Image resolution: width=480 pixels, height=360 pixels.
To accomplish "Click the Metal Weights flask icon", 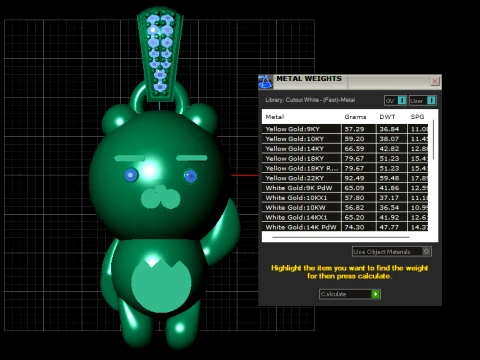I will (x=266, y=82).
